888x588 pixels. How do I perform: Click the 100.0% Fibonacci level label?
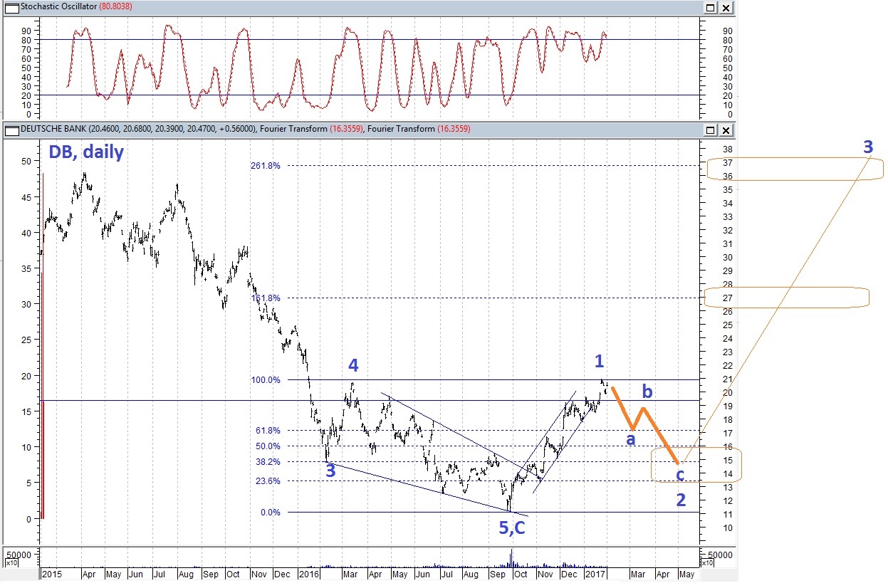pos(265,380)
